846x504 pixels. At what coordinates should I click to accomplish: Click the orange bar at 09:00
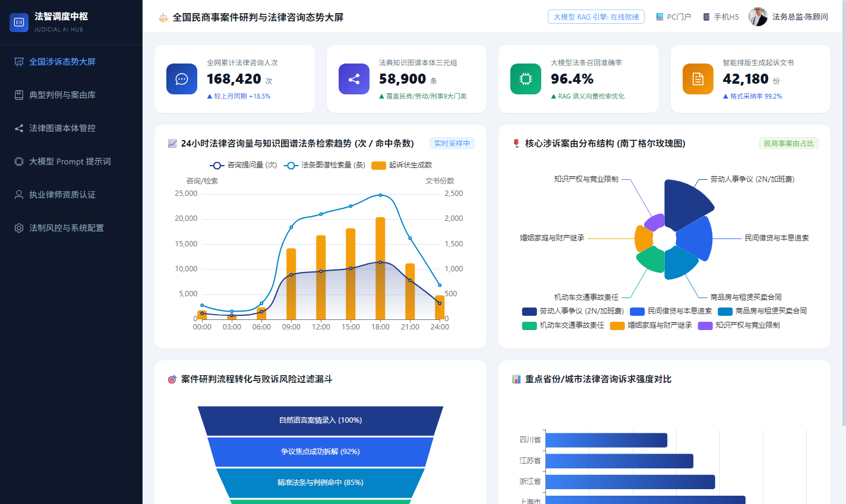pos(291,284)
